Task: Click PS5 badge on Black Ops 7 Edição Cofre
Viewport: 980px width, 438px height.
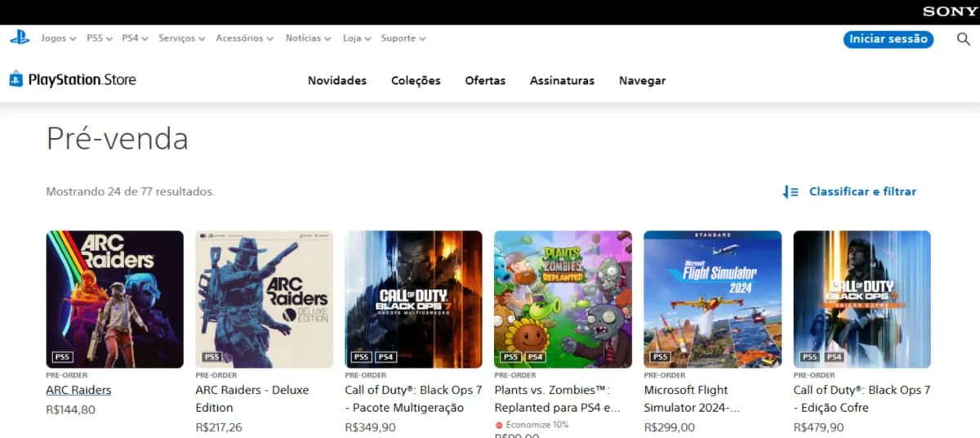Action: 810,357
